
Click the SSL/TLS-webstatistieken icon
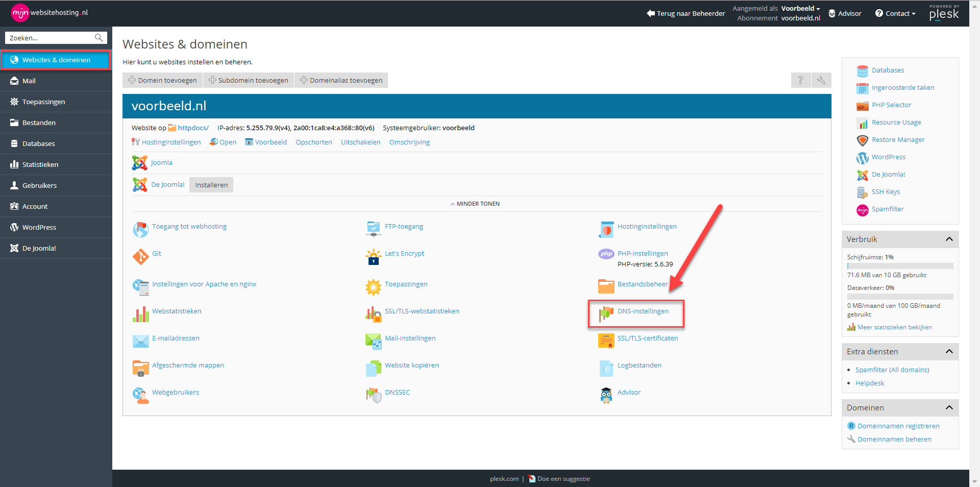[x=373, y=314]
